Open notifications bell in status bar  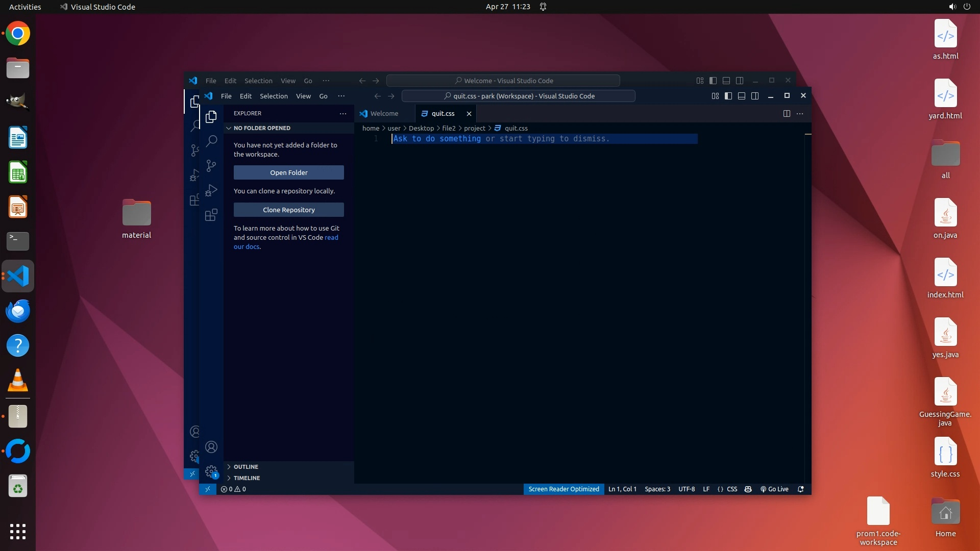801,489
